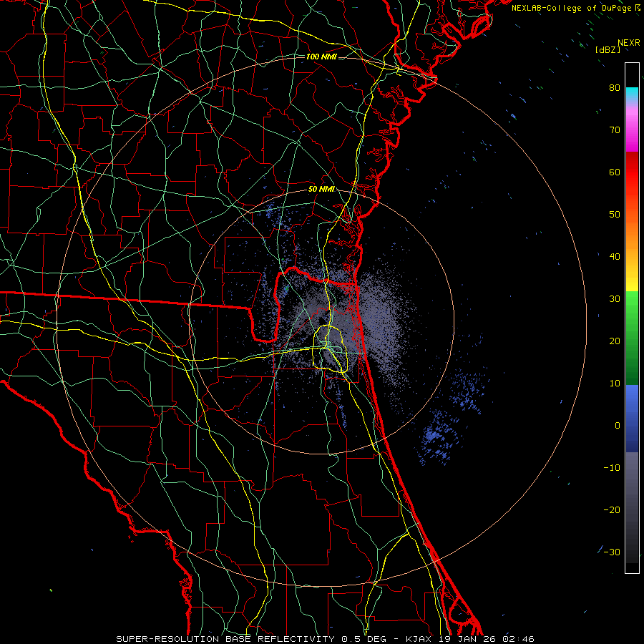Click the 50 value on the dBZ scale
Viewport: 644px width, 644px height.
(615, 215)
